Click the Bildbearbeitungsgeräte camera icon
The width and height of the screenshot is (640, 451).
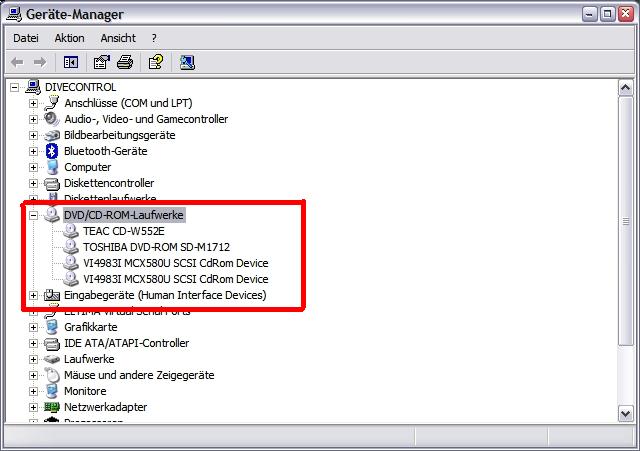coord(52,135)
